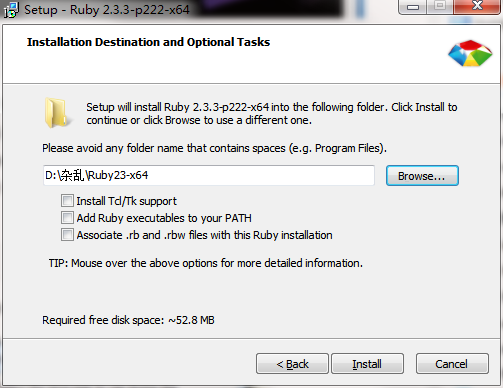Click the Installation Destination and Optional Tasks heading
The image size is (503, 388).
tap(148, 42)
